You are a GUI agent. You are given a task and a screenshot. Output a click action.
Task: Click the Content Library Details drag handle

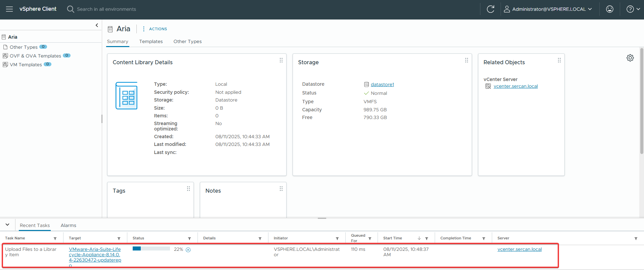[281, 60]
